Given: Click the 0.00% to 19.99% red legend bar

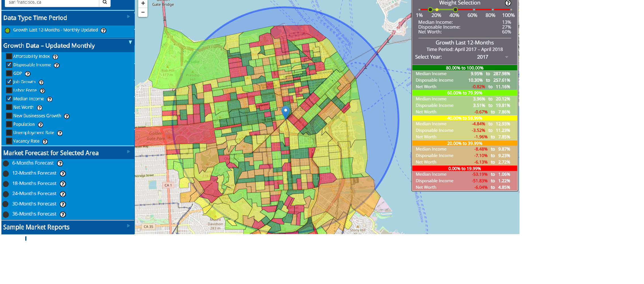Looking at the screenshot, I should click(465, 169).
